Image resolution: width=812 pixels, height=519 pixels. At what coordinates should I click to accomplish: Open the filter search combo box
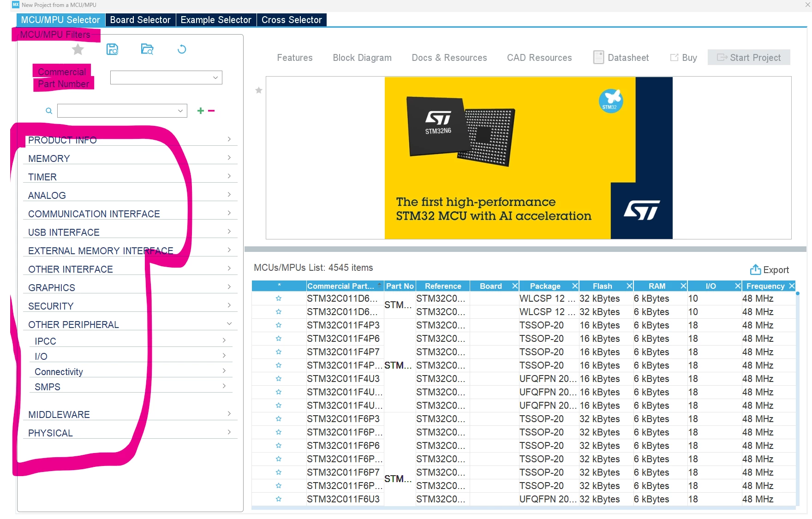[122, 111]
